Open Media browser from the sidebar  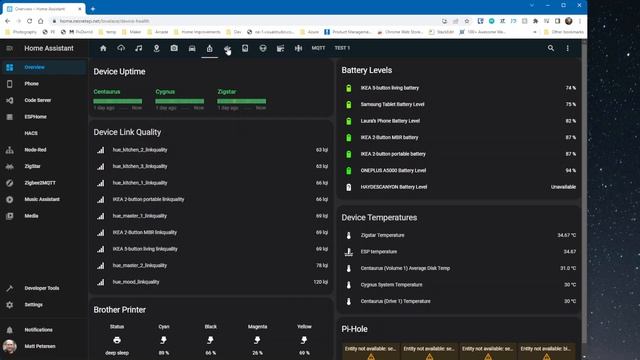pyautogui.click(x=43, y=216)
